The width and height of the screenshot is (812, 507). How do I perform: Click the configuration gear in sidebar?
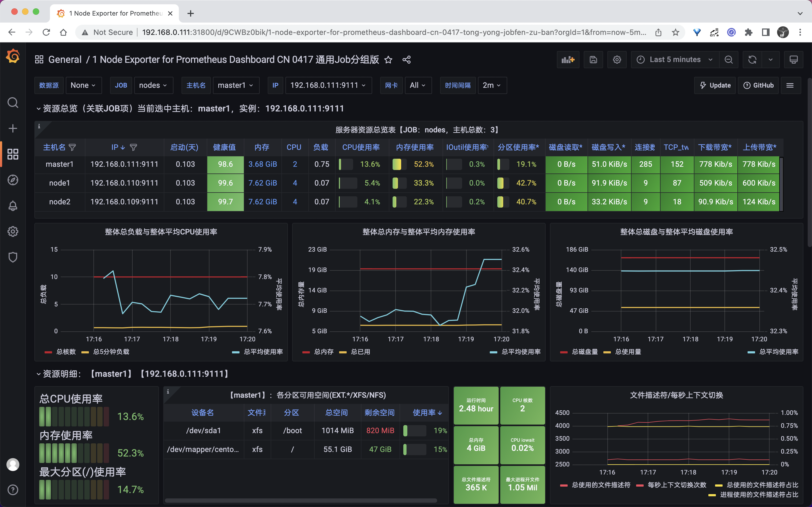[12, 231]
